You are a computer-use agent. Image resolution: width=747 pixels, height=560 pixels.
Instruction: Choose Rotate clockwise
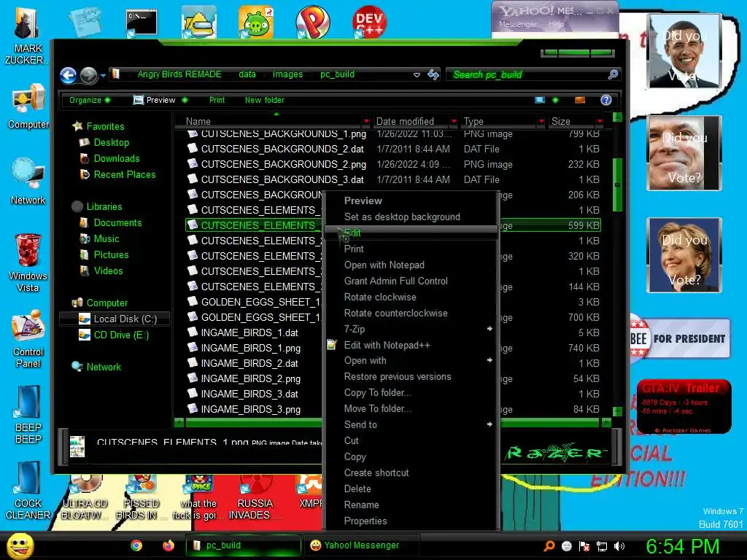click(x=411, y=297)
